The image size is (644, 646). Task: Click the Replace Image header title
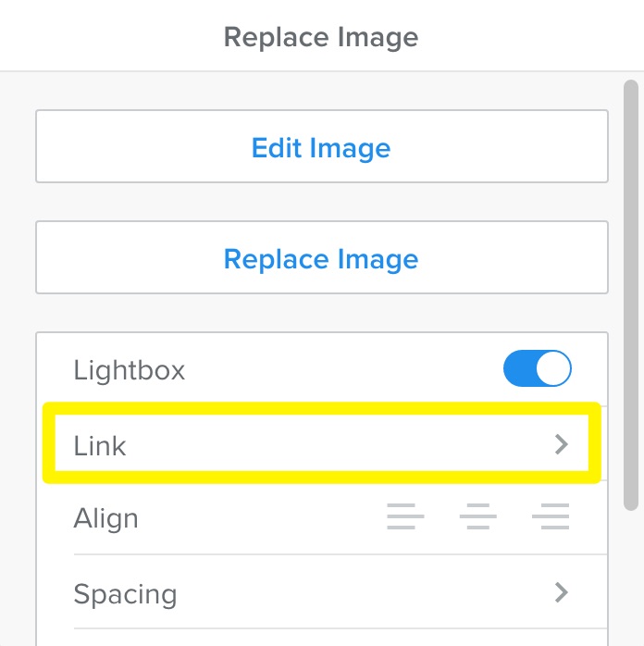point(321,37)
